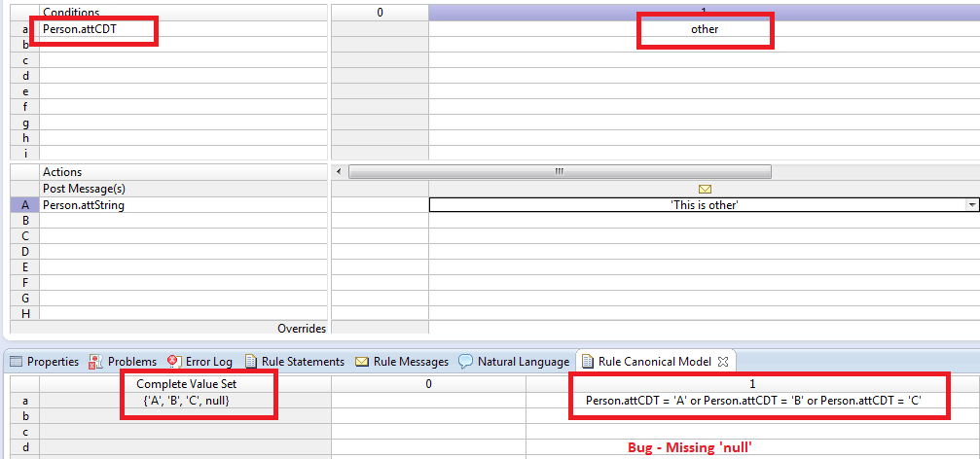
Task: Click the Actions header
Action: [183, 172]
